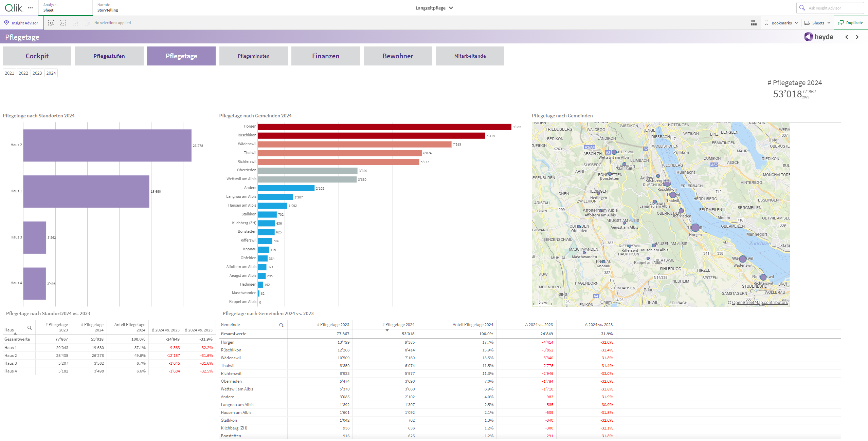Go to previous sheet arrow

pyautogui.click(x=847, y=37)
